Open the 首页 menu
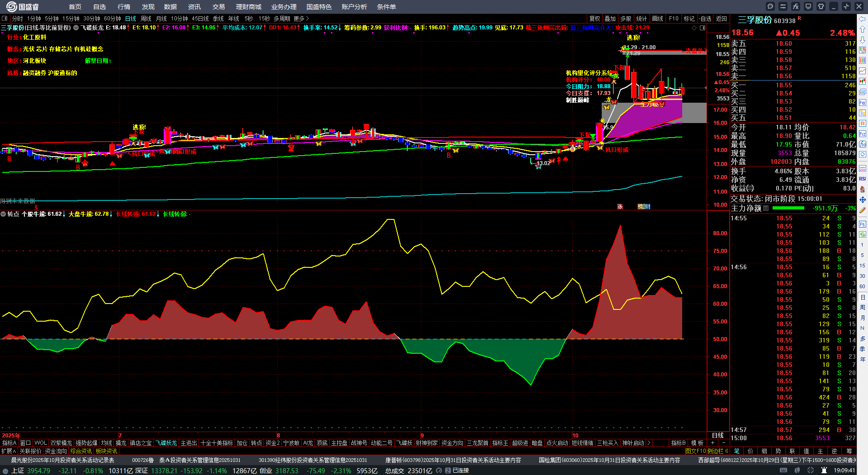 point(75,7)
